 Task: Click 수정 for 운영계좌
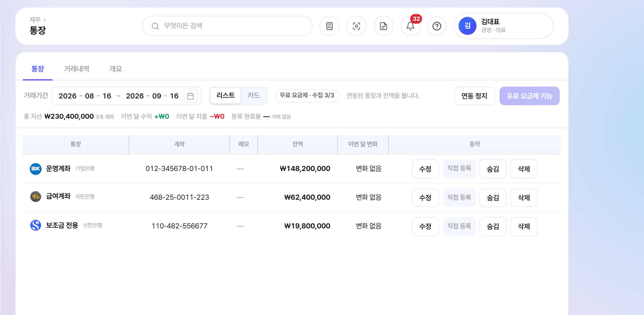[425, 169]
